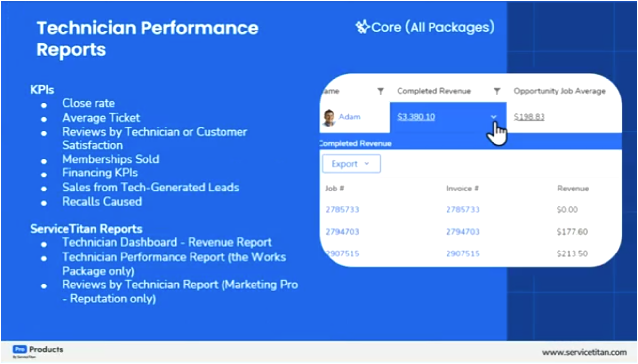Click the Revenue column header
This screenshot has height=364, width=638.
point(573,189)
